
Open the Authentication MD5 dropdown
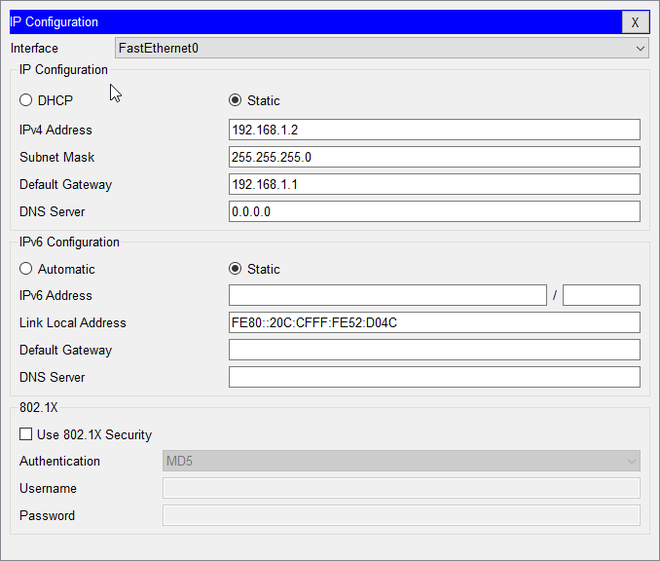click(401, 461)
